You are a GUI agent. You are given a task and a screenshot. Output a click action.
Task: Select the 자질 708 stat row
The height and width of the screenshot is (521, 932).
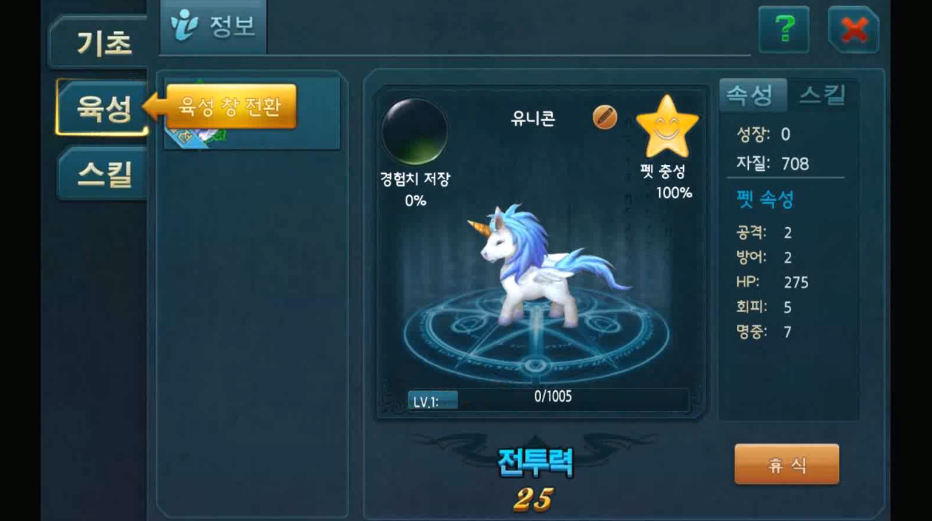coord(772,163)
